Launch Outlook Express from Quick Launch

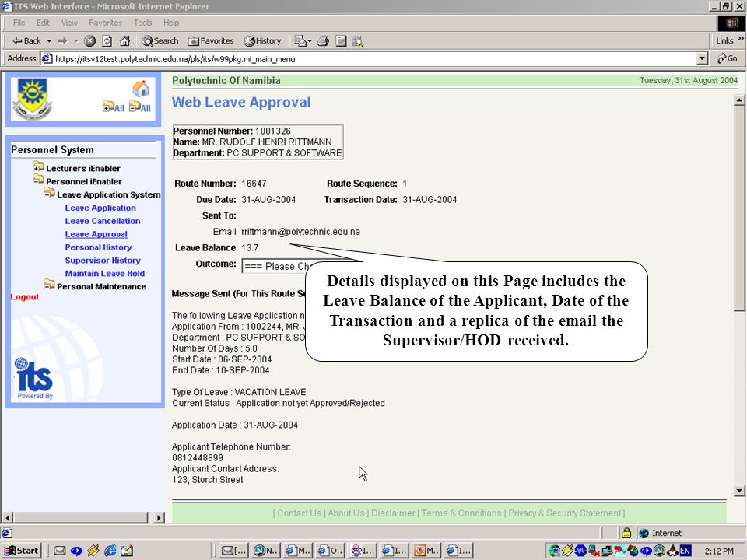[60, 551]
